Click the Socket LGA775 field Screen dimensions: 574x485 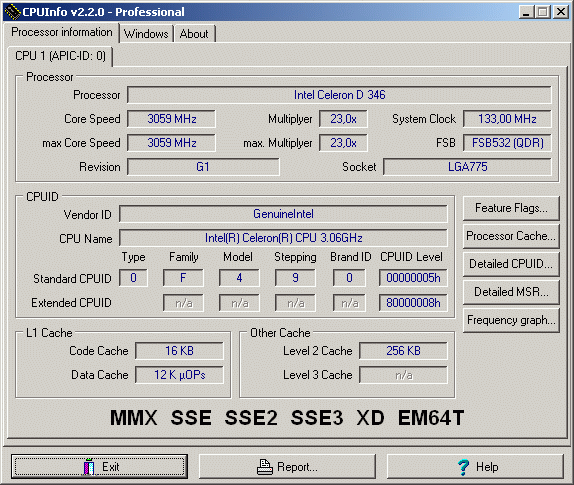[x=467, y=167]
